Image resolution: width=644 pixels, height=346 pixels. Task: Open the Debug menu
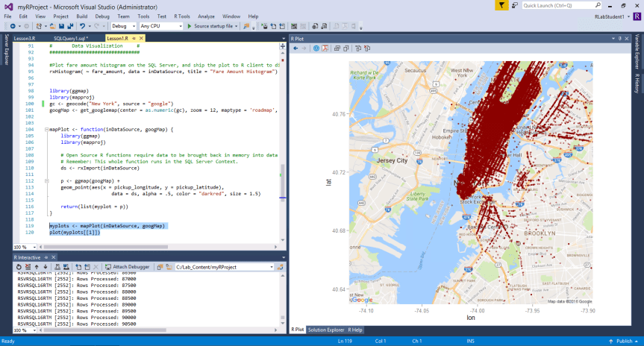tap(102, 16)
